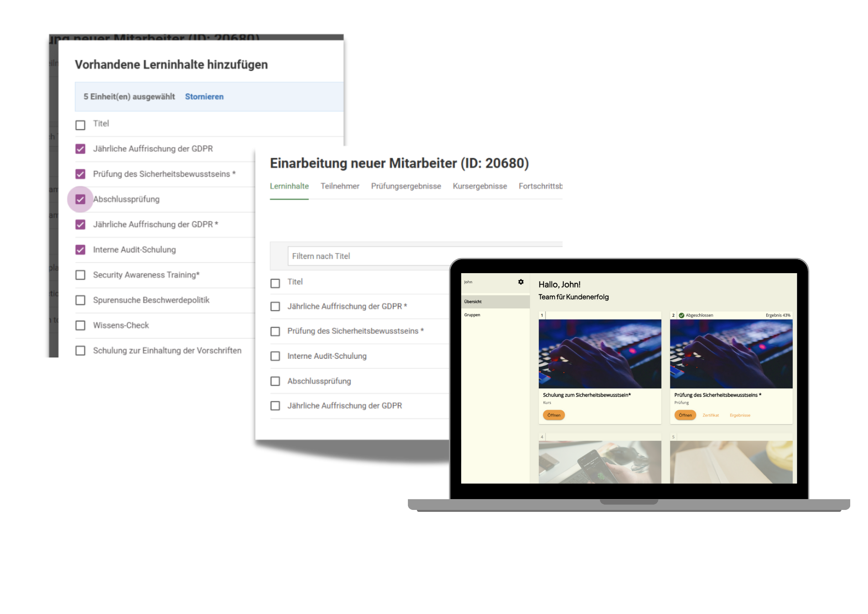Viewport: 868px width, 614px height.
Task: Select Gruppen in the sidebar
Action: click(472, 315)
